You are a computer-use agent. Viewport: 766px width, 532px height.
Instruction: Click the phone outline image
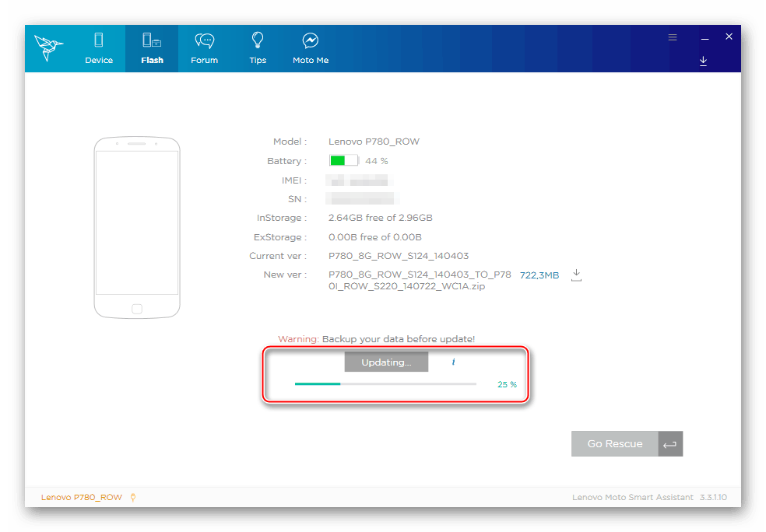(137, 228)
